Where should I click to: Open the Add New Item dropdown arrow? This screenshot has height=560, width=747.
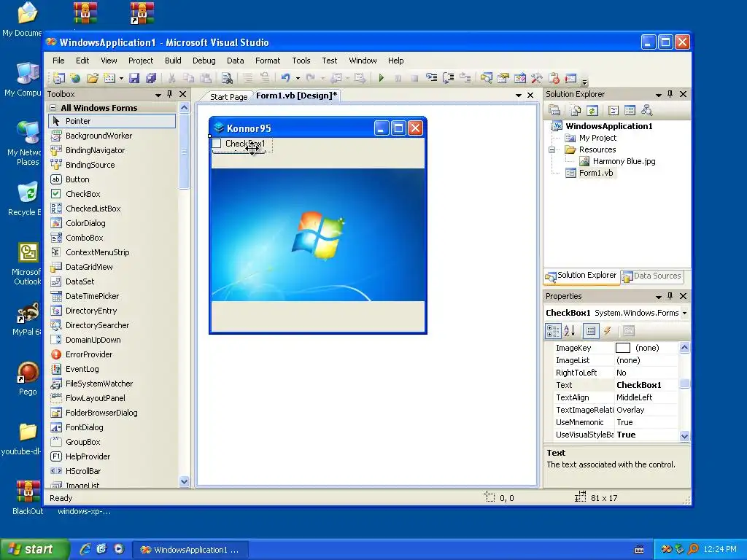point(122,78)
